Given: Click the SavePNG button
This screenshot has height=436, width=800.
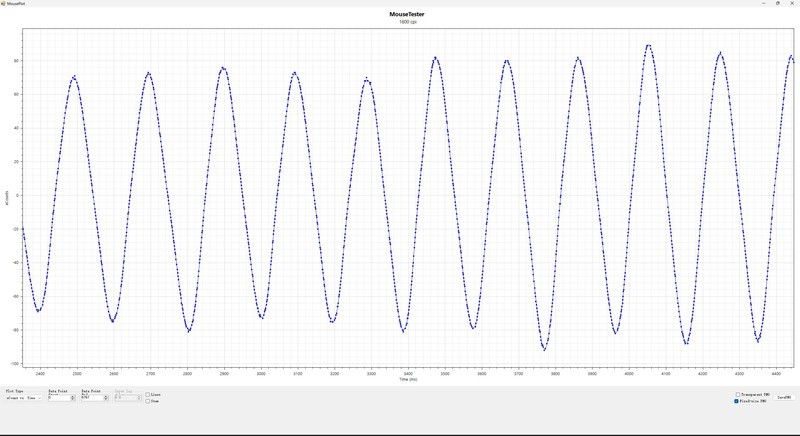Looking at the screenshot, I should pos(784,398).
